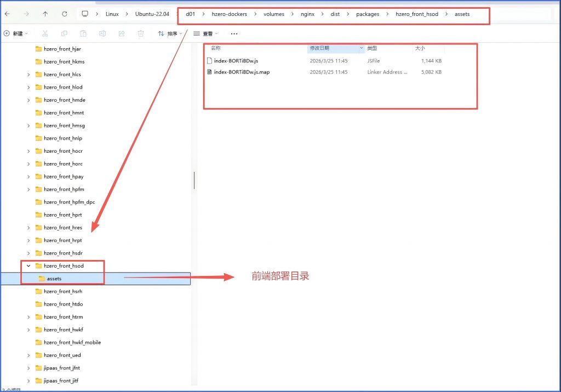Open the See more ellipsis menu

point(234,34)
